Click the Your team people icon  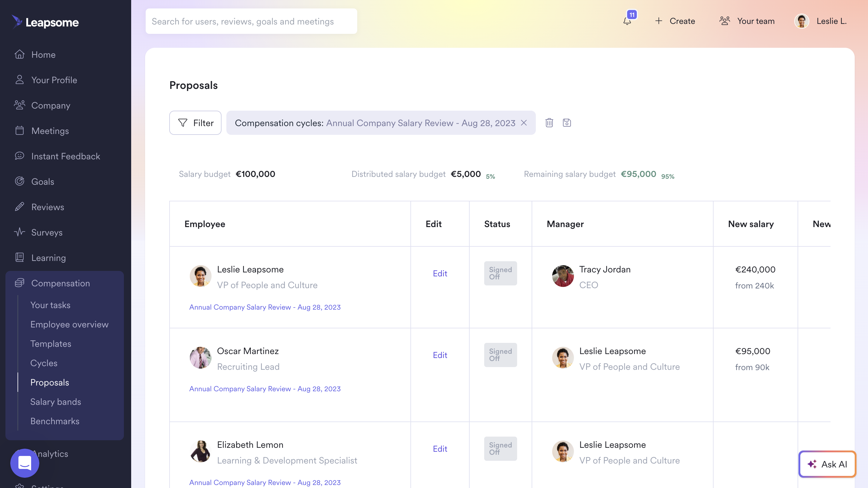(x=724, y=21)
